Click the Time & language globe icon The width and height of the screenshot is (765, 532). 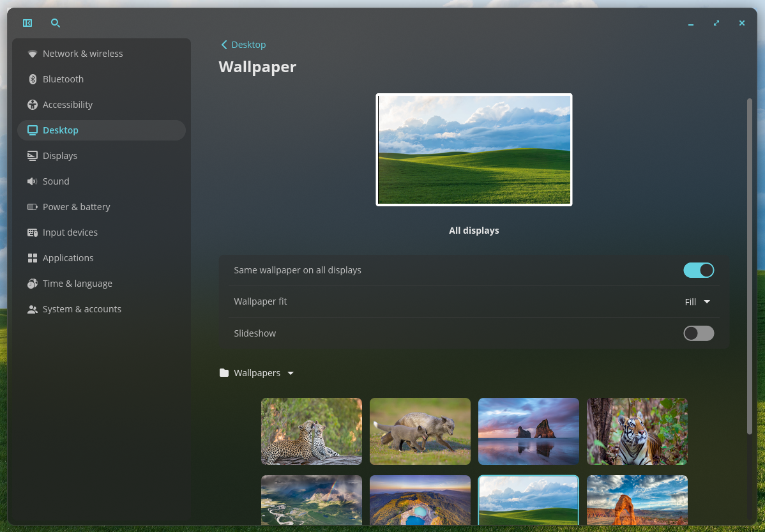pyautogui.click(x=33, y=284)
